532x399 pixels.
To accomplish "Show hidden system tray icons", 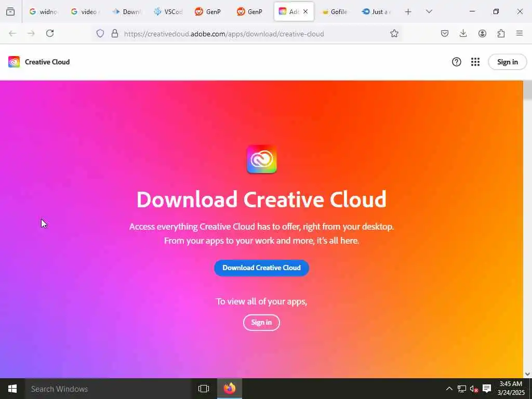I will [x=449, y=389].
